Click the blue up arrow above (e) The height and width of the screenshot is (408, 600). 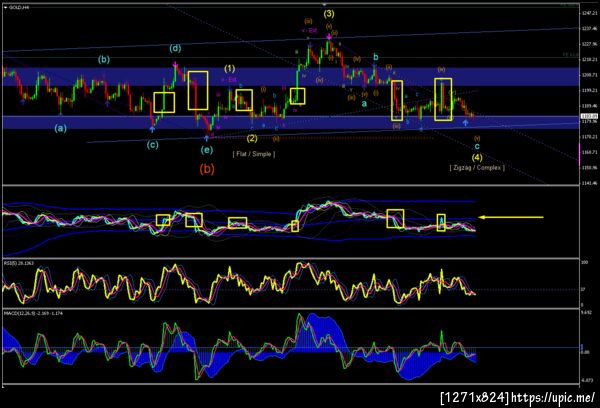[207, 139]
